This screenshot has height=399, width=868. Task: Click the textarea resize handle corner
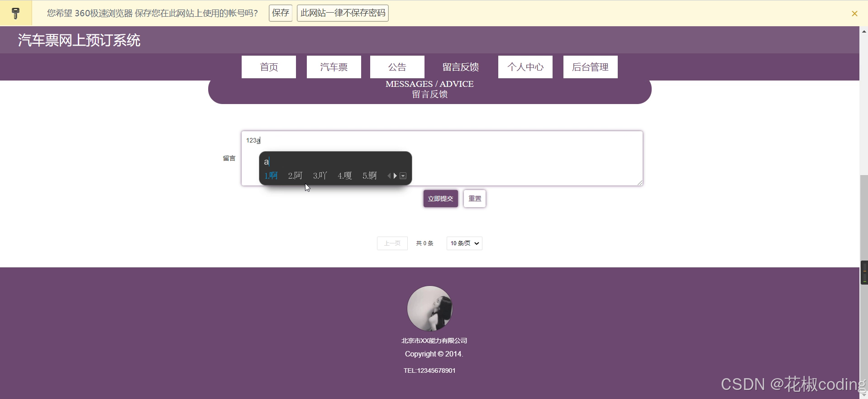(x=640, y=182)
